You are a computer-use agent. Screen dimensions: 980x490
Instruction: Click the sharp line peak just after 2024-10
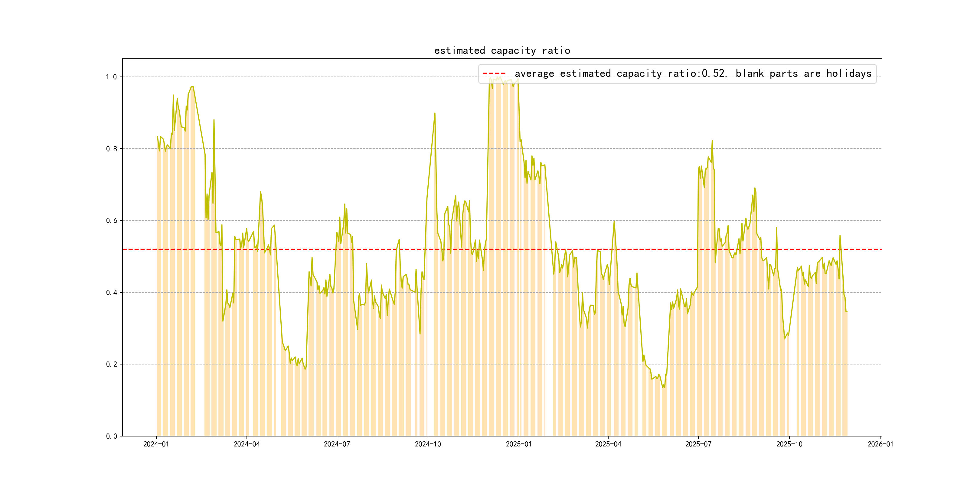434,113
